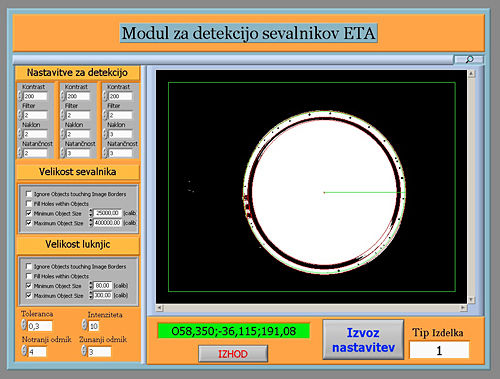This screenshot has width=500, height=379.
Task: Click the stepper beside the 25000,00 value
Action: coord(91,213)
